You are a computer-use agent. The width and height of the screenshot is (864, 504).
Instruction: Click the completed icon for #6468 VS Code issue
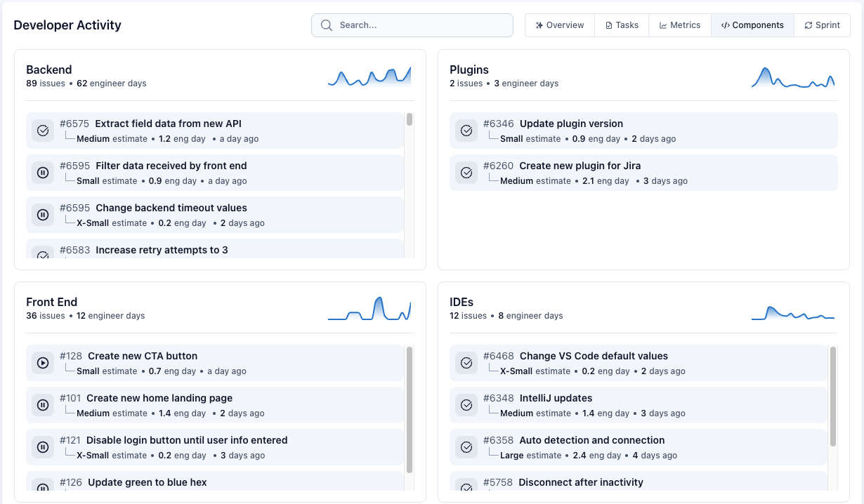466,362
